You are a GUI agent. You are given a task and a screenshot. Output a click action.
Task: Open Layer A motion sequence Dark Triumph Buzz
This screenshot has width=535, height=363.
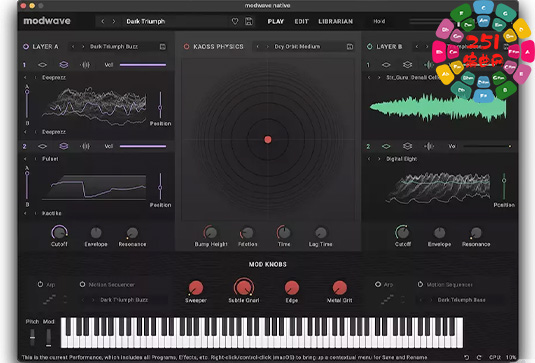click(x=124, y=300)
